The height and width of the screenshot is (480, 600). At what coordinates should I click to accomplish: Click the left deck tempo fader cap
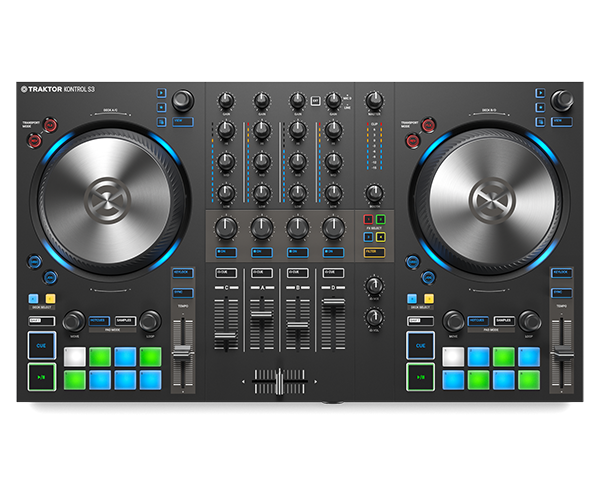tap(183, 351)
